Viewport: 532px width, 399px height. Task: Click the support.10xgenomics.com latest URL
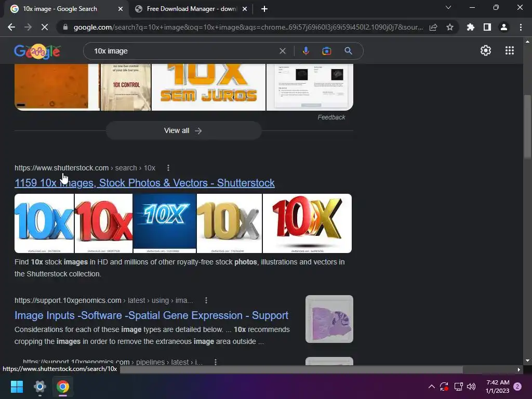point(103,301)
